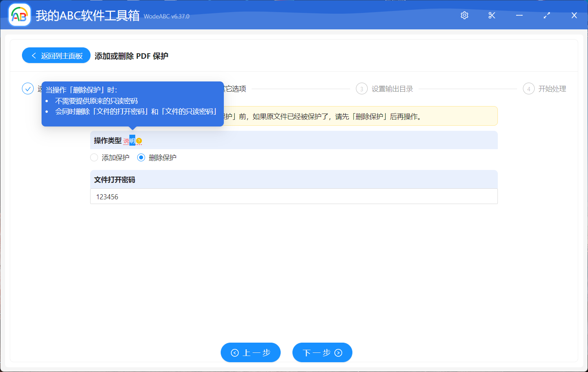
Task: Select the 删除保护 radio option
Action: (141, 157)
